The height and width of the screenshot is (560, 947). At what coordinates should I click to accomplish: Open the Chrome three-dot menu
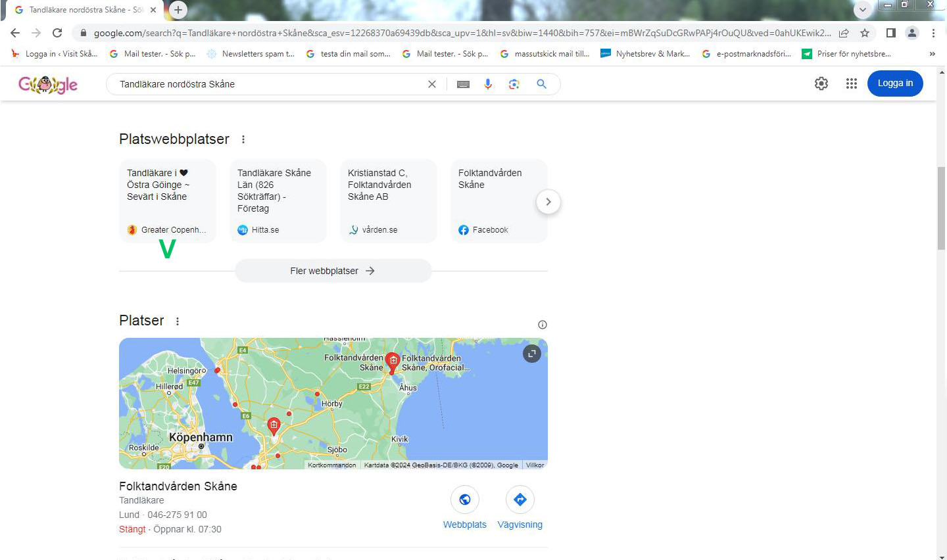point(933,33)
